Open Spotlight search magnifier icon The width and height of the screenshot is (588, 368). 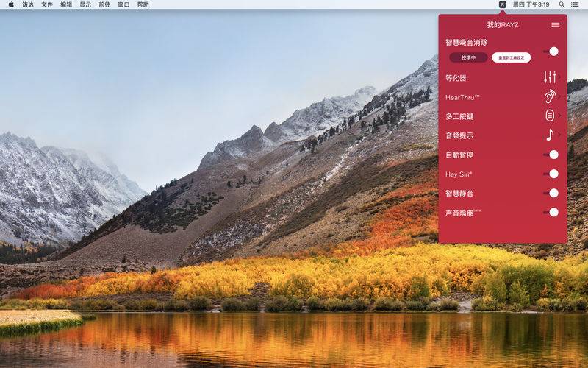pyautogui.click(x=562, y=4)
